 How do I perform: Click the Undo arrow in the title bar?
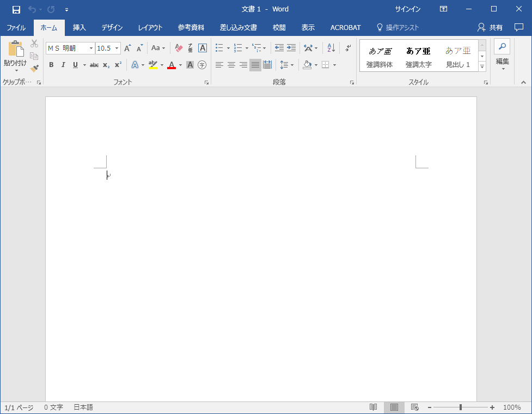(32, 9)
